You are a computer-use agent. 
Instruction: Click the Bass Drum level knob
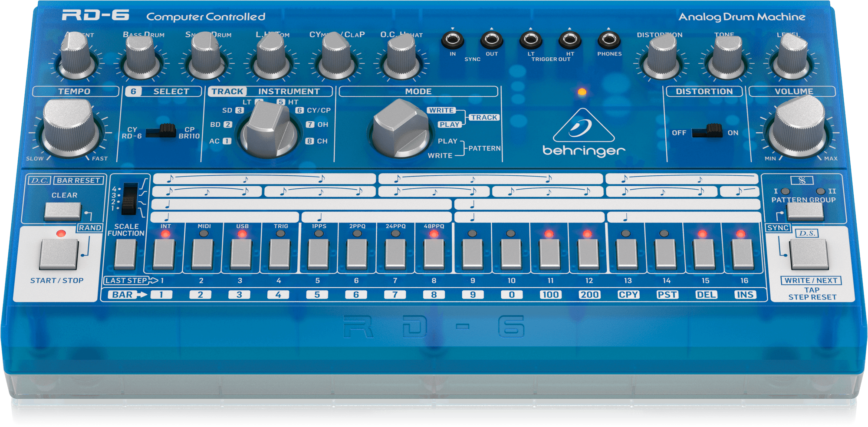pyautogui.click(x=141, y=58)
